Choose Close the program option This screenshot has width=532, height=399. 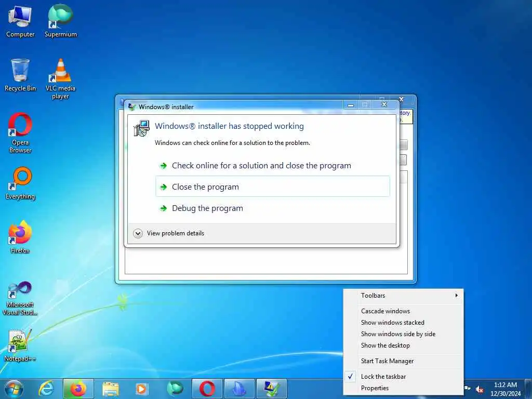(273, 187)
